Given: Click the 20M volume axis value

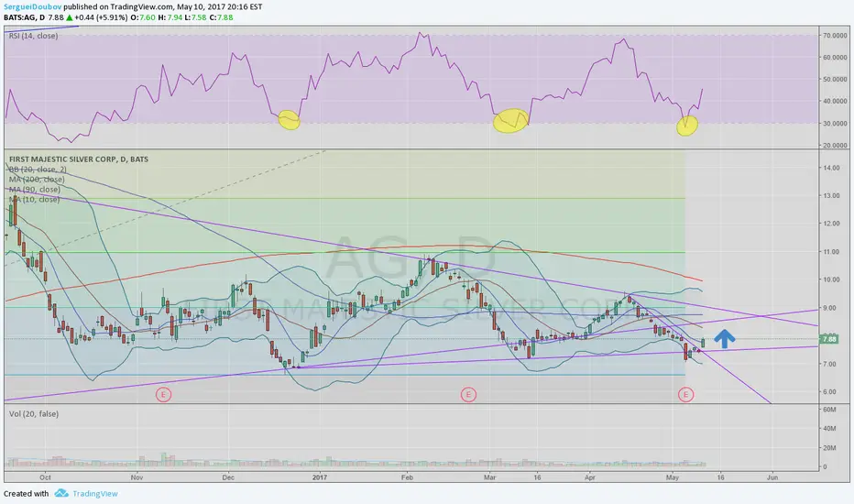Looking at the screenshot, I should click(829, 448).
